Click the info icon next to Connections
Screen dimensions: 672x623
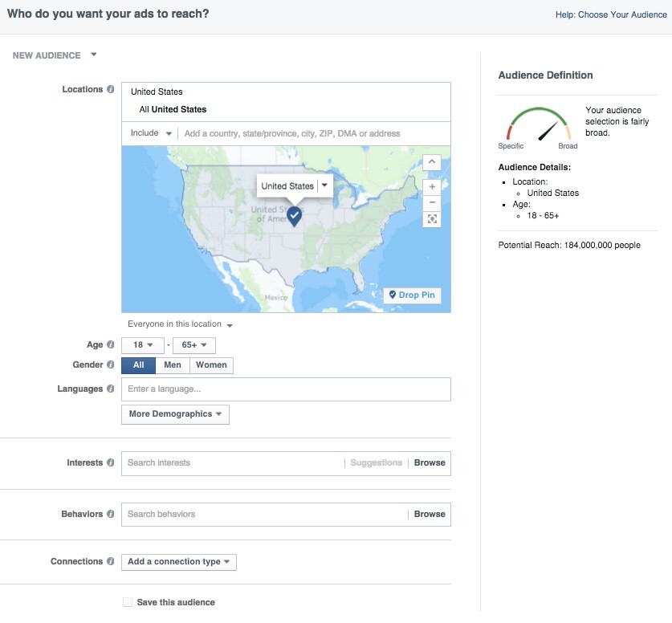(x=111, y=562)
